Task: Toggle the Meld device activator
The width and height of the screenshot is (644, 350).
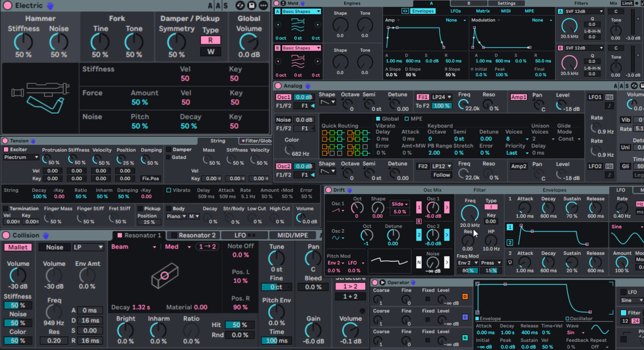Action: pos(277,3)
